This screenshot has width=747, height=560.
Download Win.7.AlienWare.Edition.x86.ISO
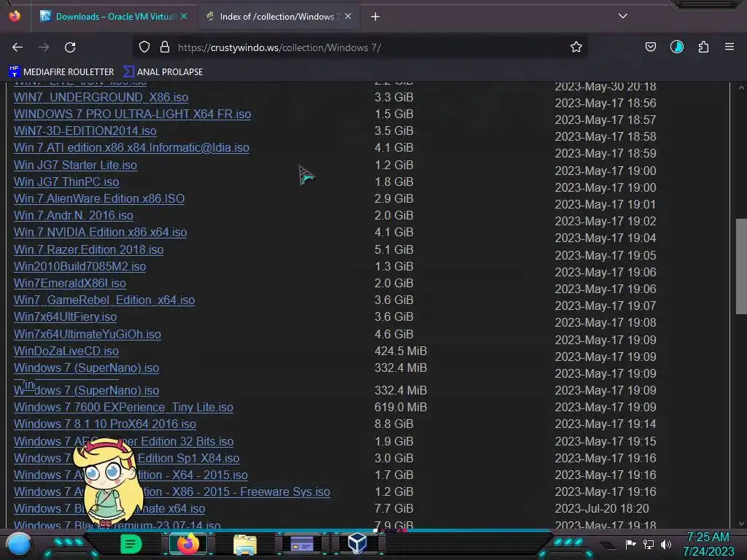[99, 198]
